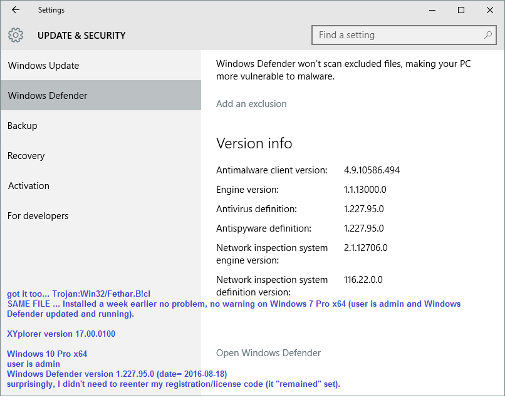Click the UPDATE & SECURITY title
Image resolution: width=505 pixels, height=420 pixels.
[x=81, y=35]
